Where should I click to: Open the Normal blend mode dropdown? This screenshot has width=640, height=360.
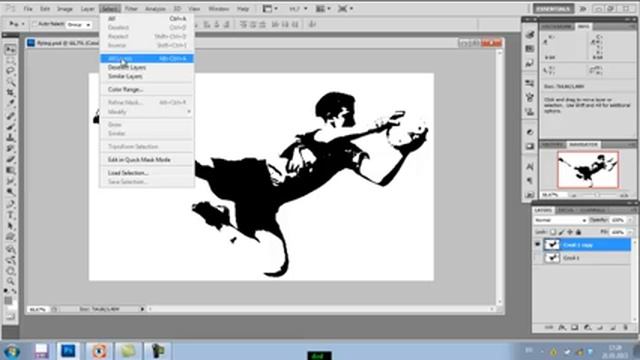pos(560,220)
